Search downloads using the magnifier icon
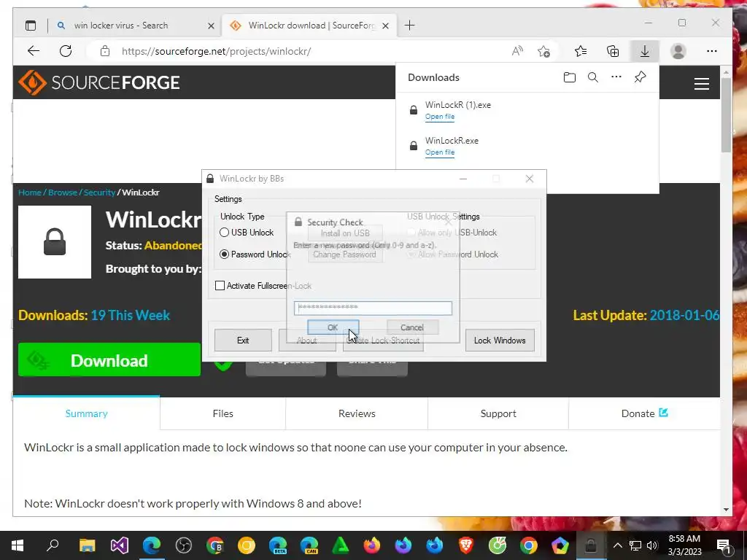This screenshot has width=747, height=560. (592, 77)
